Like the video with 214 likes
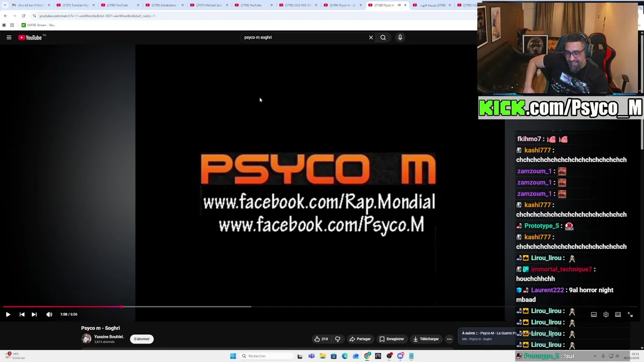 click(321, 339)
